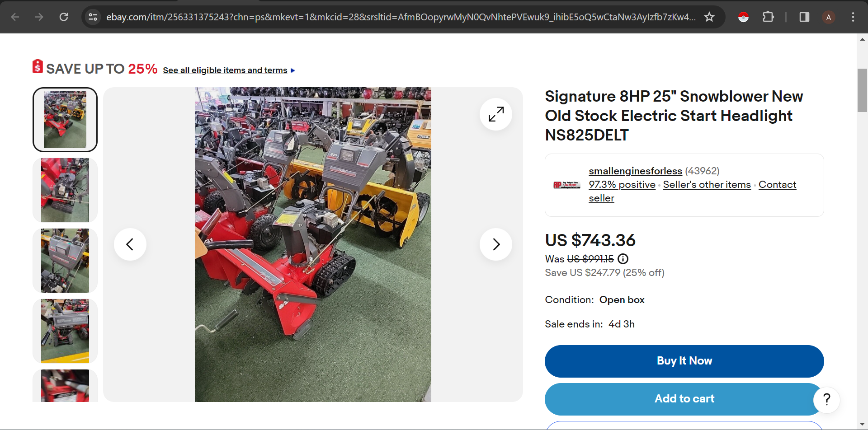Viewport: 868px width, 430px height.
Task: Click the Buy It Now button
Action: (x=684, y=361)
